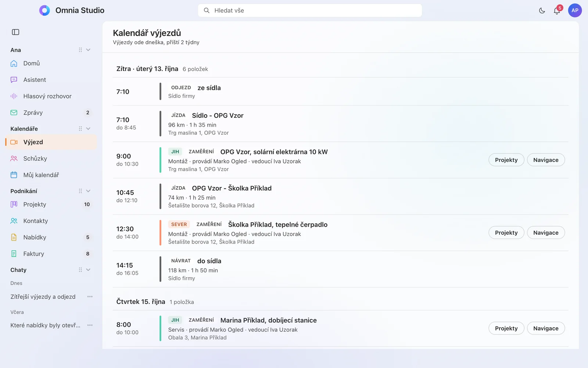
Task: Collapse the Chaty section chevron
Action: [88, 270]
